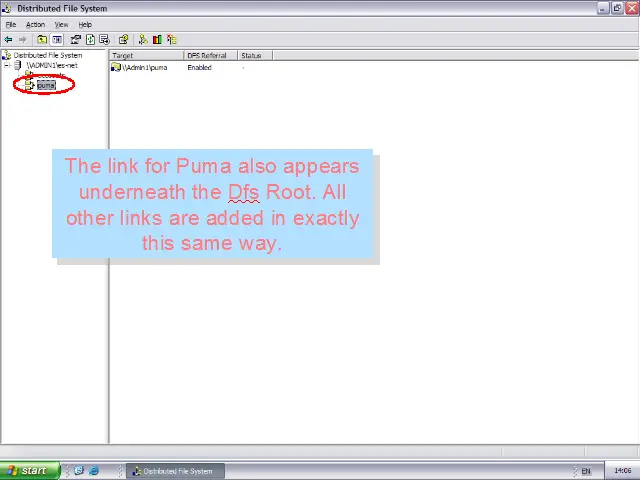Open the File menu
Image resolution: width=640 pixels, height=480 pixels.
pos(11,24)
